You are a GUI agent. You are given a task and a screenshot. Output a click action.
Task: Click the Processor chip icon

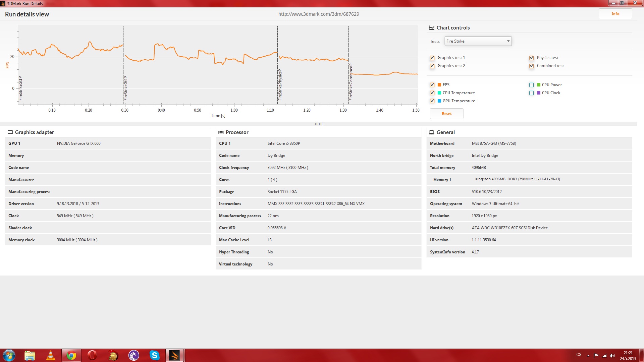pos(221,132)
